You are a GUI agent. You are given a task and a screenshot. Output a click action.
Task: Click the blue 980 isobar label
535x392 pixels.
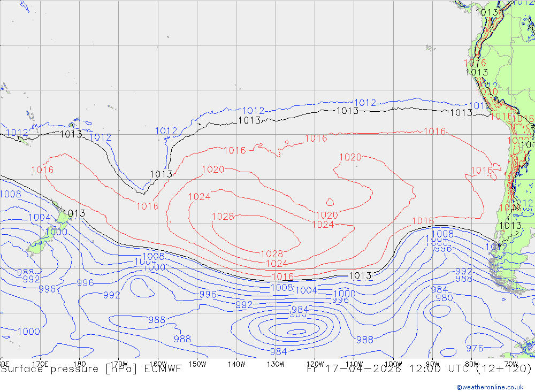pyautogui.click(x=444, y=298)
